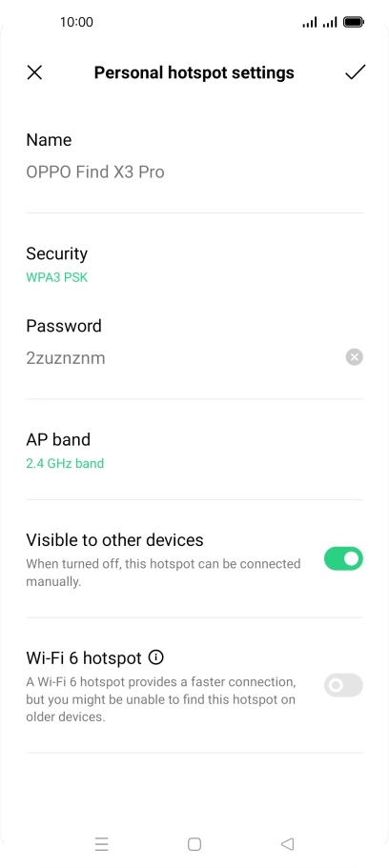Open the AP band setting row
This screenshot has height=868, width=389.
194,450
